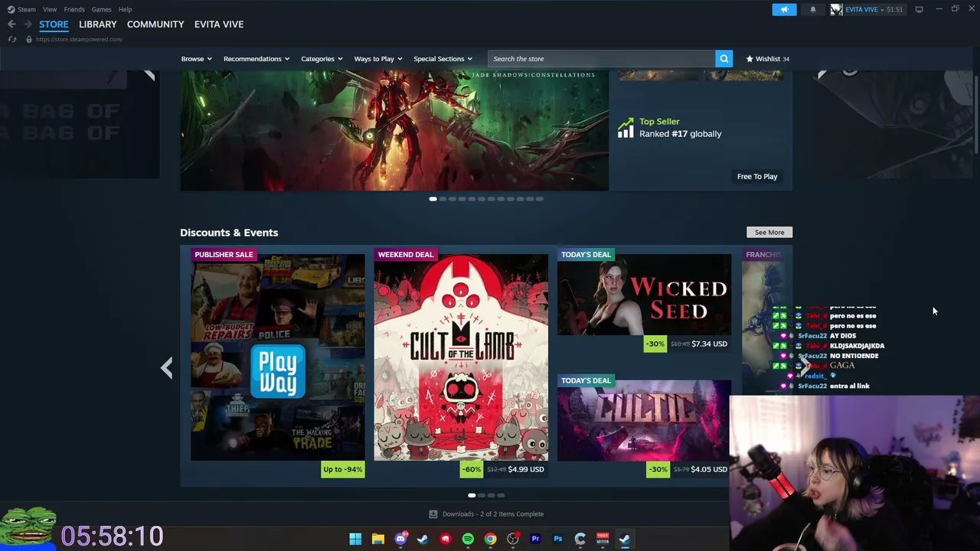Open the Help menu

126,9
